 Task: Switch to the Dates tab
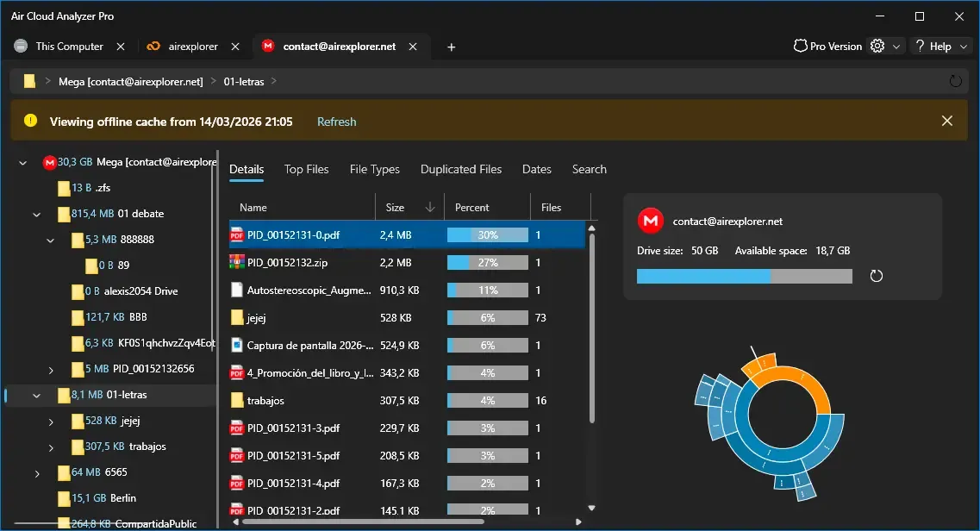click(537, 169)
